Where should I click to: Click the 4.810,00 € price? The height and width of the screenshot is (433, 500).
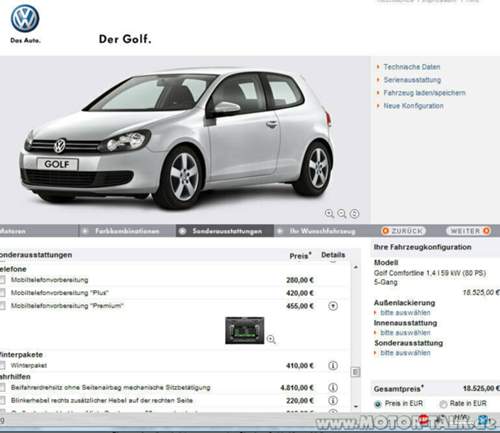coord(297,387)
